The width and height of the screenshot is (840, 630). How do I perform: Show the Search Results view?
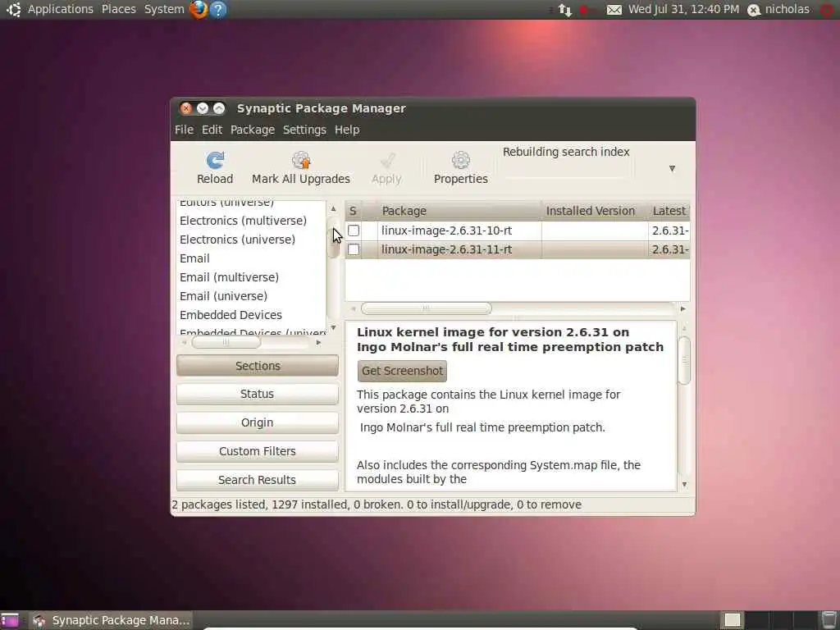(257, 480)
